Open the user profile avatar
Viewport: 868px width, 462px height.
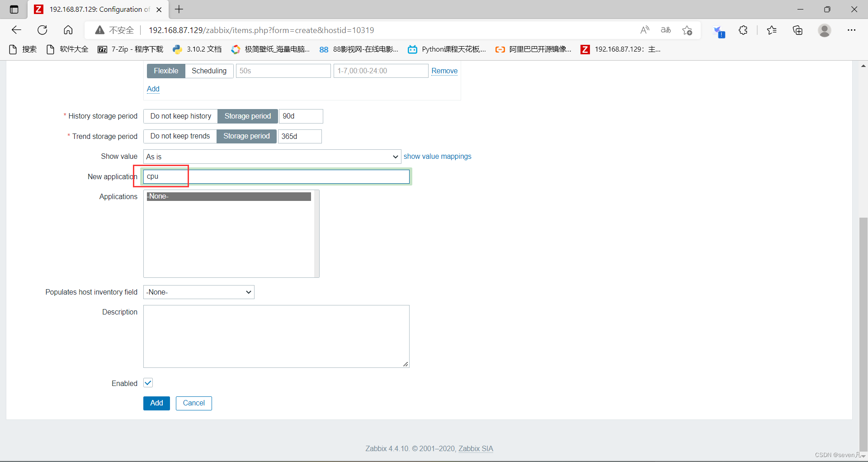coord(825,30)
